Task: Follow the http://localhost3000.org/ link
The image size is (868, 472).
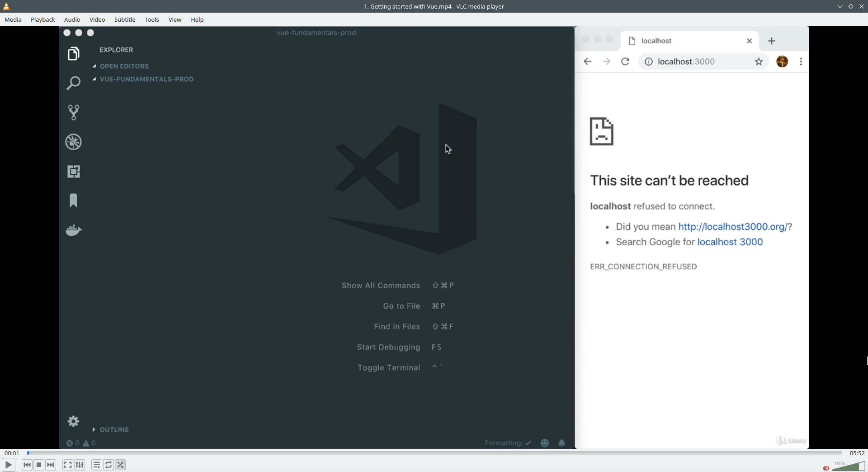Action: click(x=733, y=227)
